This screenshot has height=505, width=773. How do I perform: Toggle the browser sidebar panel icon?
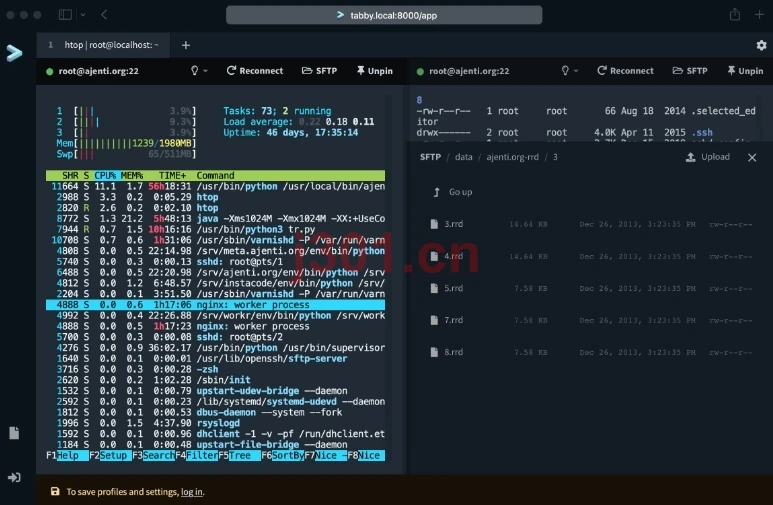pos(65,15)
